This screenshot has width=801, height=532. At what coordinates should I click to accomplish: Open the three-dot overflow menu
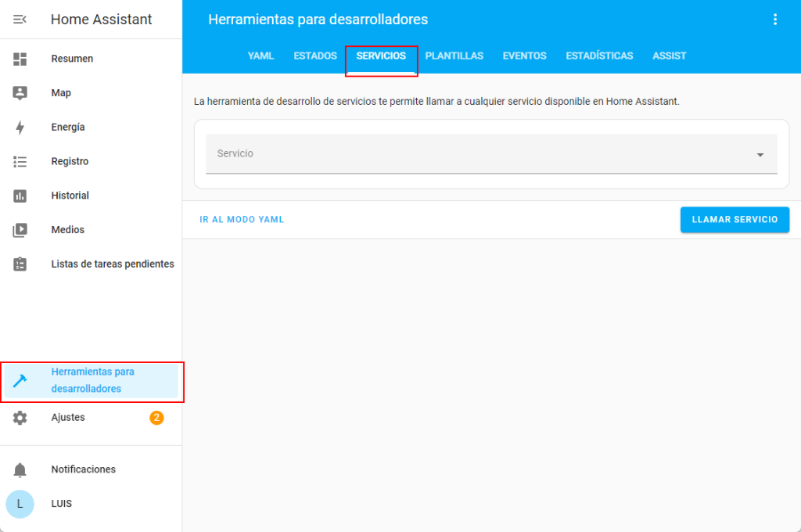tap(775, 20)
